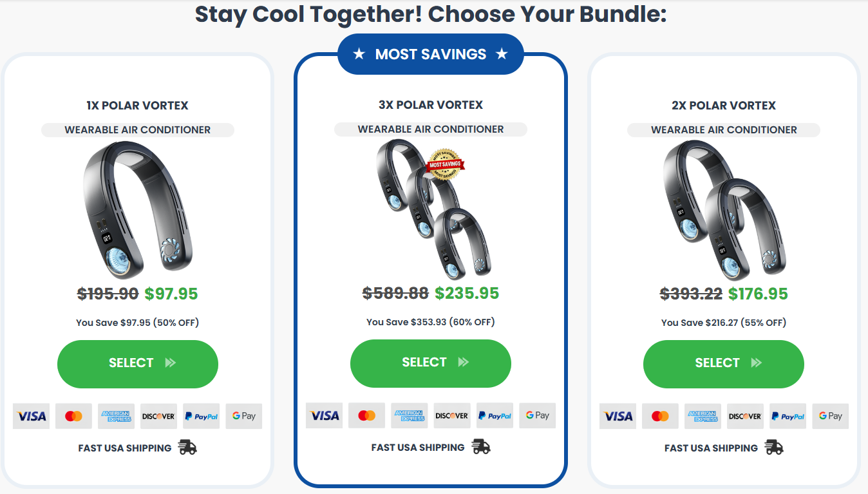Click the Visa icon under 1X Polar Vortex
Screen dimensions: 868x494
click(31, 416)
